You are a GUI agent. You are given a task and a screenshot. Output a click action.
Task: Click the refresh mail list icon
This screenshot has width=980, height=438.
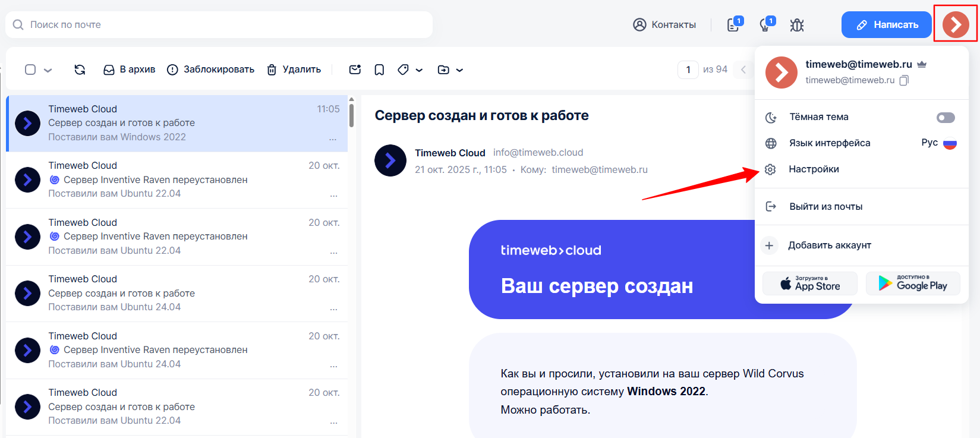pos(80,70)
